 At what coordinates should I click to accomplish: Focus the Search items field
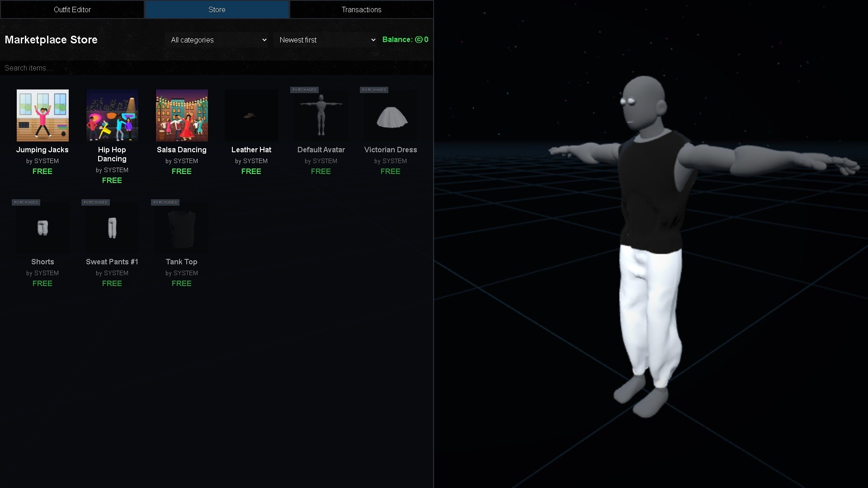pos(216,68)
